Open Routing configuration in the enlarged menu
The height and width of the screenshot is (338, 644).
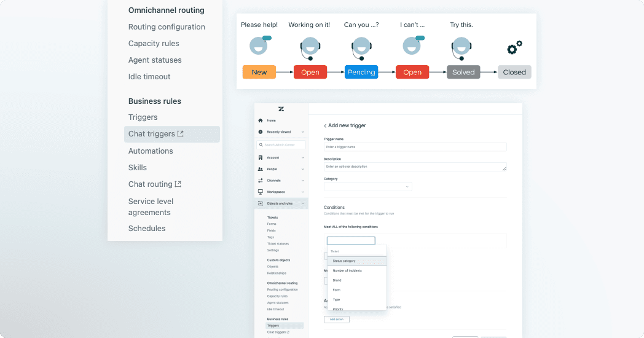[x=167, y=26]
